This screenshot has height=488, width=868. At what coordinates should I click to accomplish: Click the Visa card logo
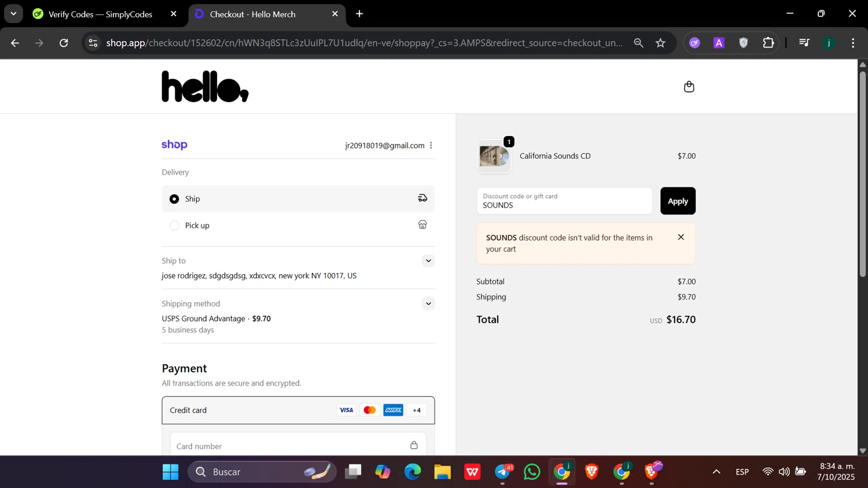346,411
